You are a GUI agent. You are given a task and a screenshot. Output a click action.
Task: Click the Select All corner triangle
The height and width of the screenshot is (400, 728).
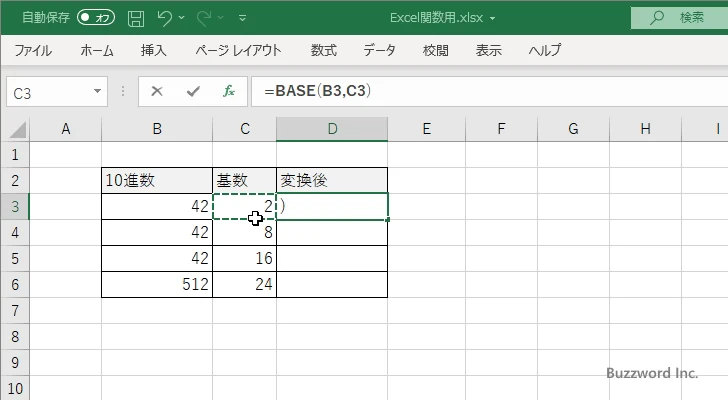17,130
